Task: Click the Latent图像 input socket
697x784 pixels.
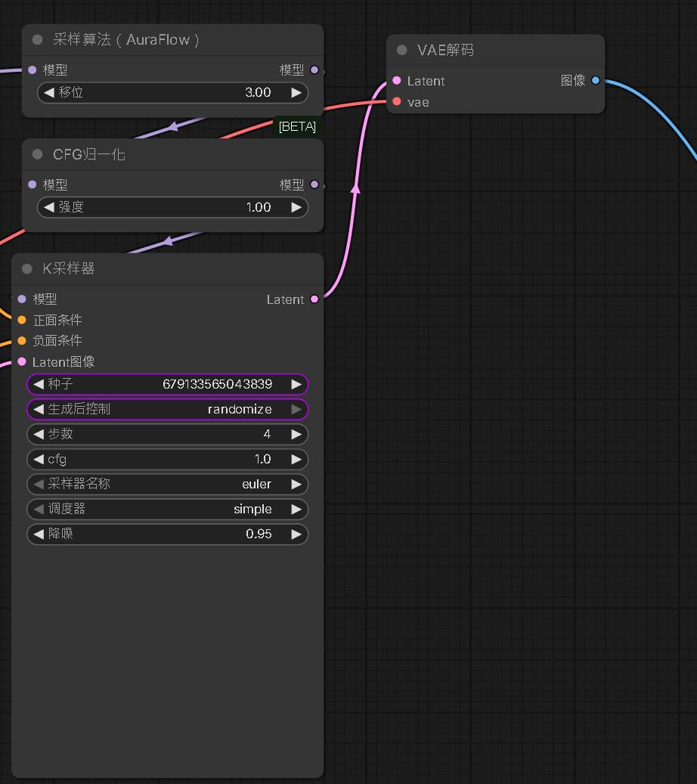Action: [x=22, y=361]
